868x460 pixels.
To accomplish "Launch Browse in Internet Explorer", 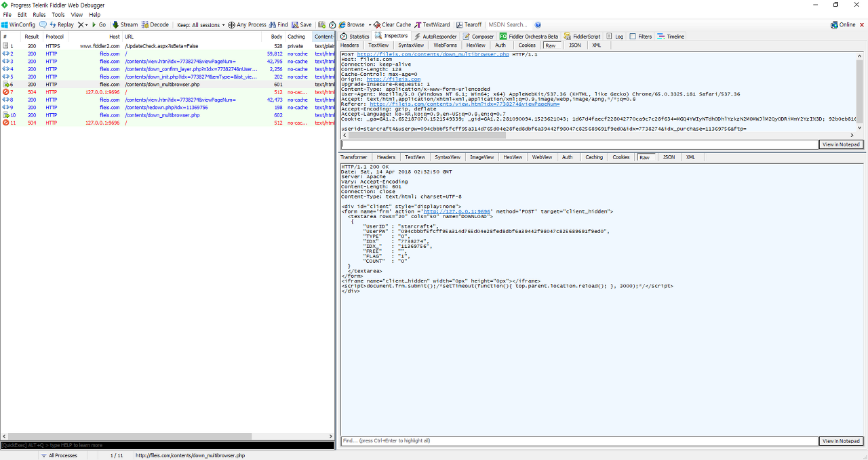I will pos(352,24).
